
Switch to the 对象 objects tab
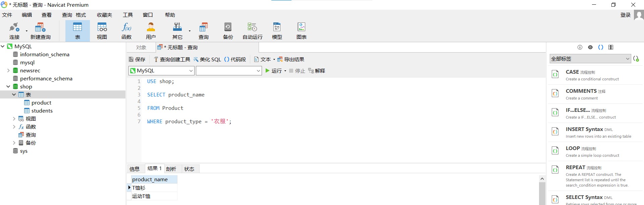(141, 48)
